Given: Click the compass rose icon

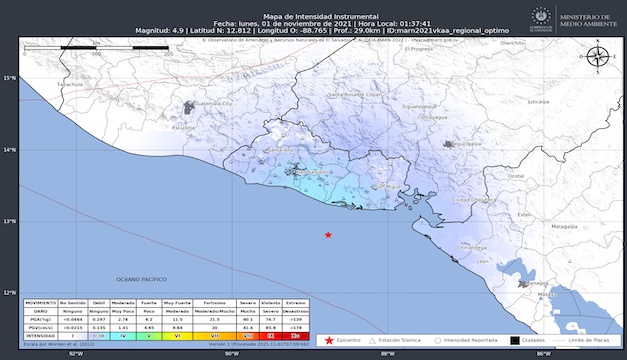Looking at the screenshot, I should click(x=598, y=56).
